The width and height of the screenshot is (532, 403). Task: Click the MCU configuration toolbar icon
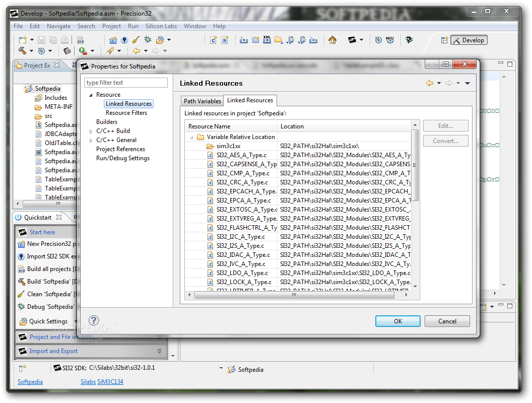click(390, 40)
